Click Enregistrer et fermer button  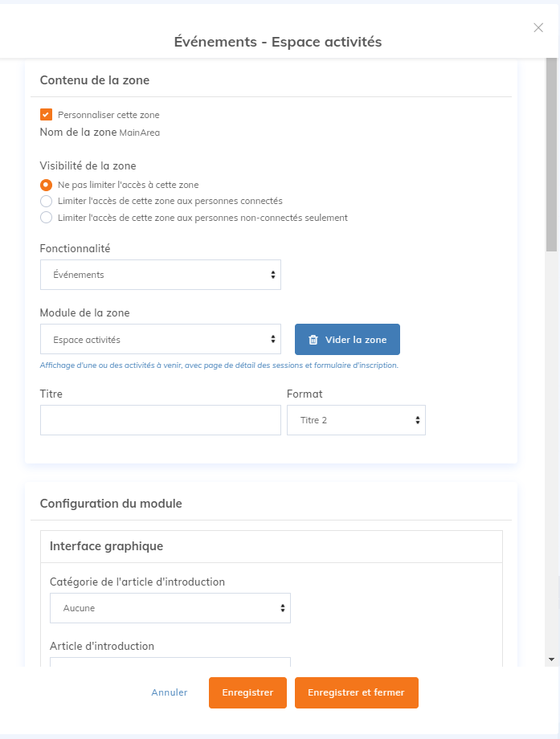tap(356, 692)
